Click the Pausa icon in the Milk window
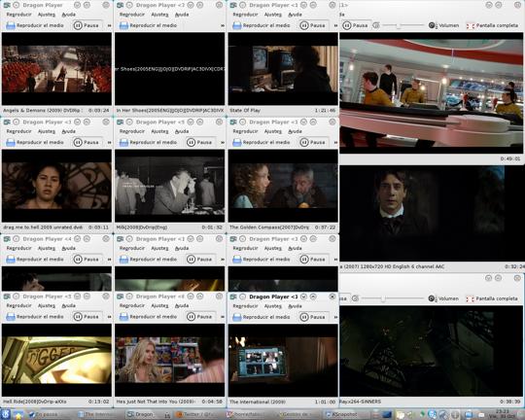Image resolution: width=525 pixels, height=420 pixels. click(191, 142)
